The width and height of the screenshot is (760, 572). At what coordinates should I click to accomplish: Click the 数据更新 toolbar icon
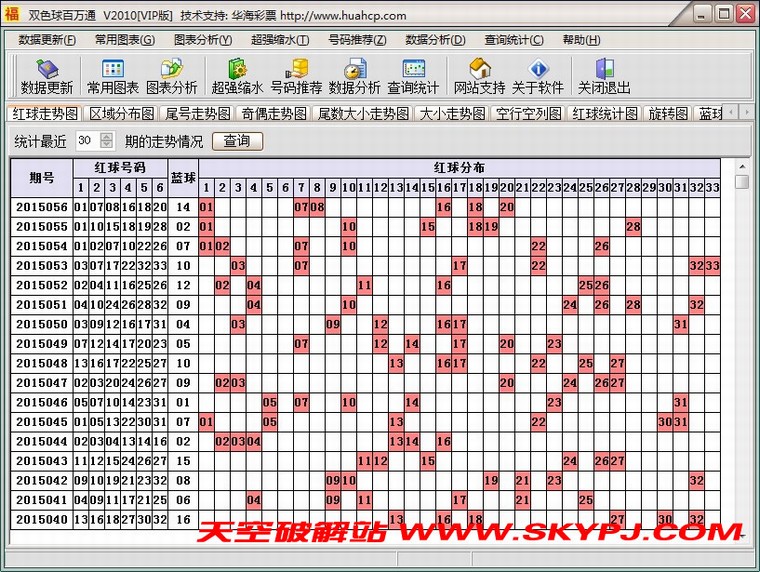pyautogui.click(x=46, y=69)
